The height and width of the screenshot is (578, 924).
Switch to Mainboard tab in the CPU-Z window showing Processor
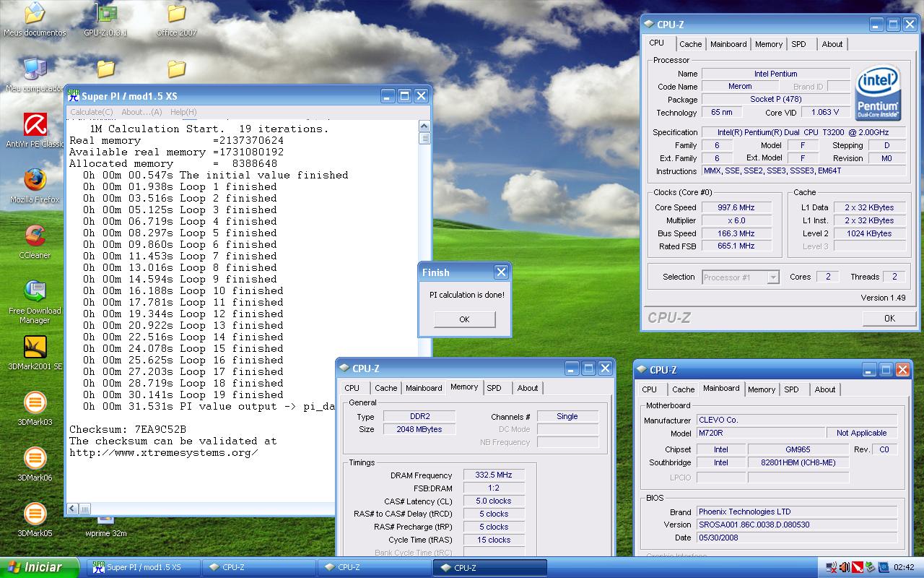click(728, 44)
